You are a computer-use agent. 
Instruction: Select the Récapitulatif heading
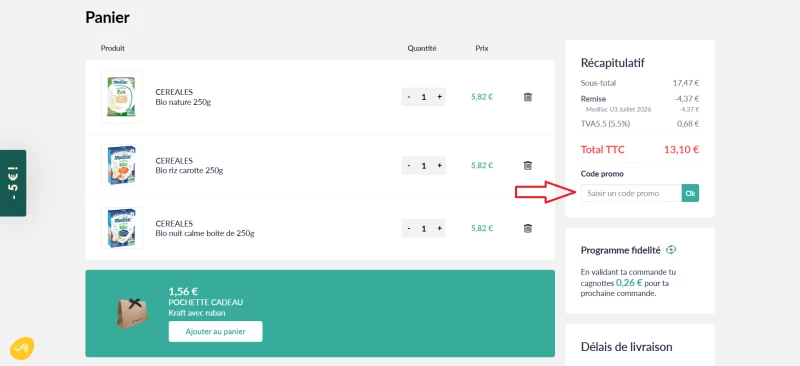[613, 63]
